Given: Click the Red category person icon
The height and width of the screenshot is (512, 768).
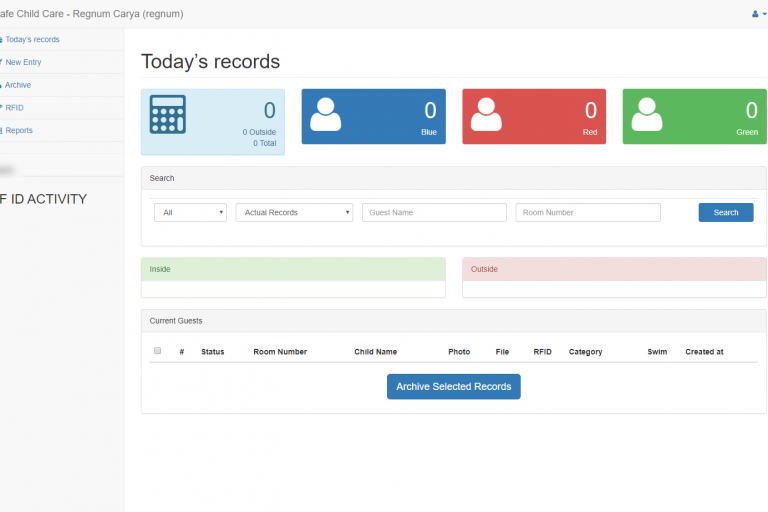Looking at the screenshot, I should click(x=486, y=114).
